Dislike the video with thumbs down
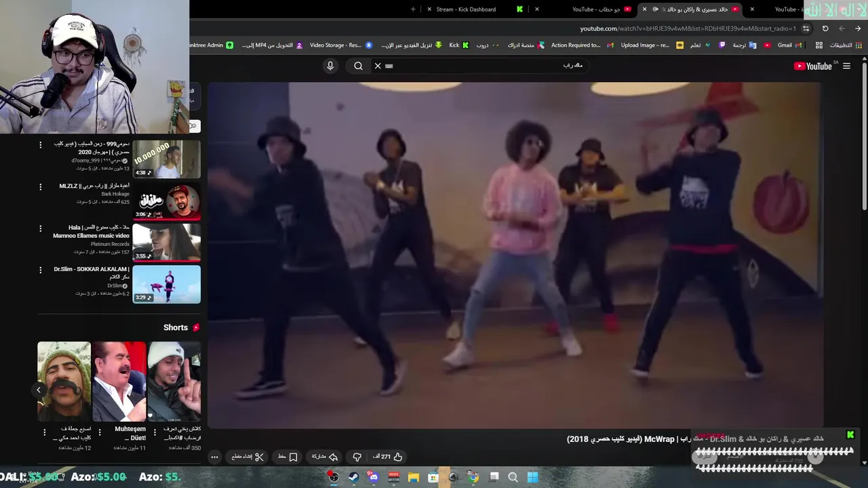Viewport: 868px width, 488px height. pyautogui.click(x=357, y=457)
